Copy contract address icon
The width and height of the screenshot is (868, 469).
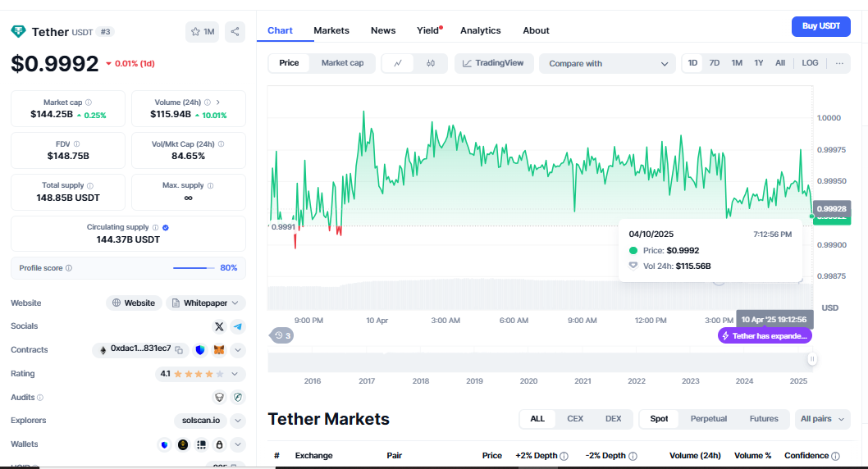tap(179, 350)
